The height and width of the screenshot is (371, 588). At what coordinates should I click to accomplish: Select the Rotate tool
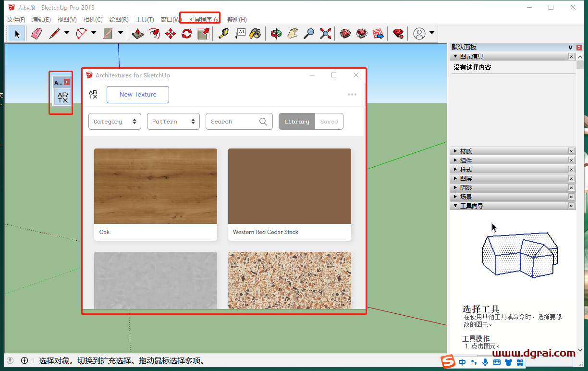pyautogui.click(x=186, y=33)
